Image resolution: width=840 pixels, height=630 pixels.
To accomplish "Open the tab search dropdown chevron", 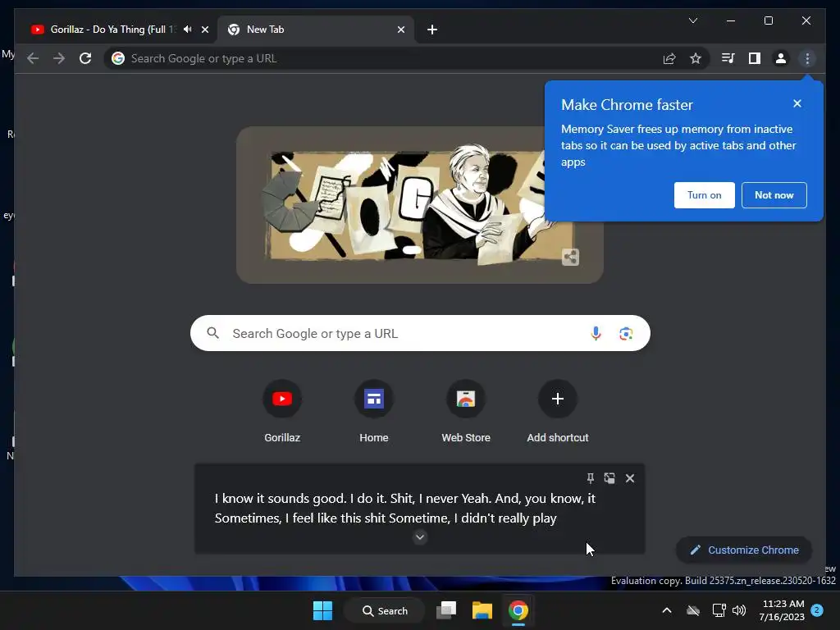I will point(693,21).
